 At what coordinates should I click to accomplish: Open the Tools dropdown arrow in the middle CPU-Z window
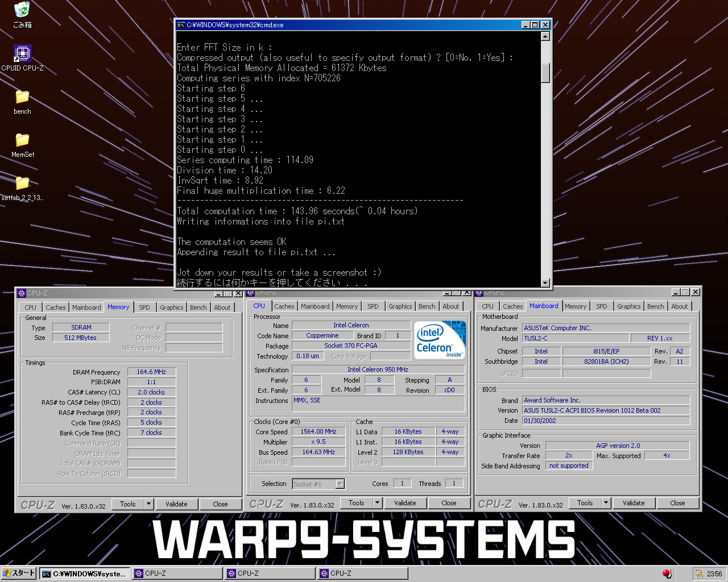(x=378, y=503)
